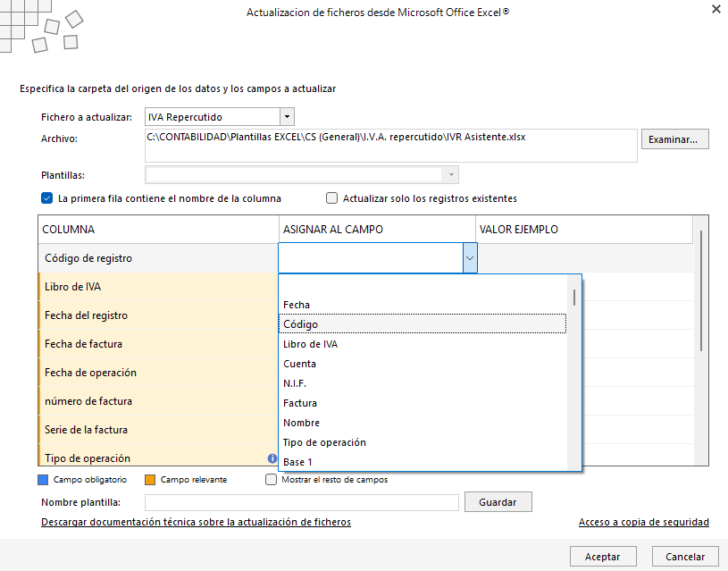Click the Guardar button
The height and width of the screenshot is (571, 728).
498,502
